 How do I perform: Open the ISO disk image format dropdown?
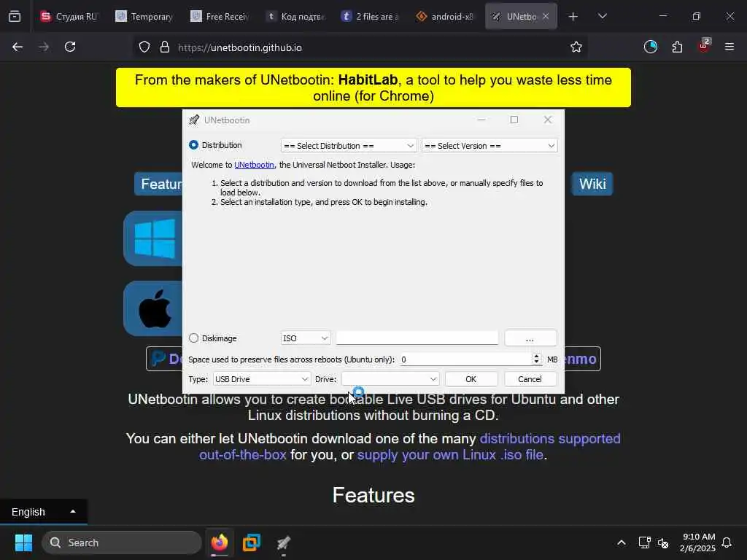[x=306, y=338]
